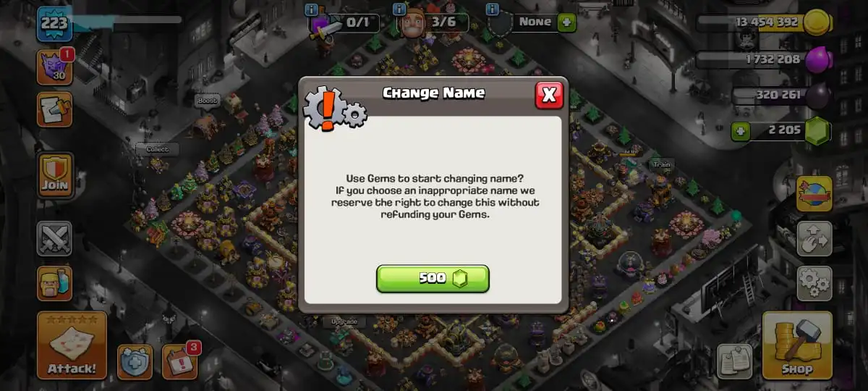Open calendar events icon with badge 3
Viewport: 868px width, 391px height.
click(179, 361)
